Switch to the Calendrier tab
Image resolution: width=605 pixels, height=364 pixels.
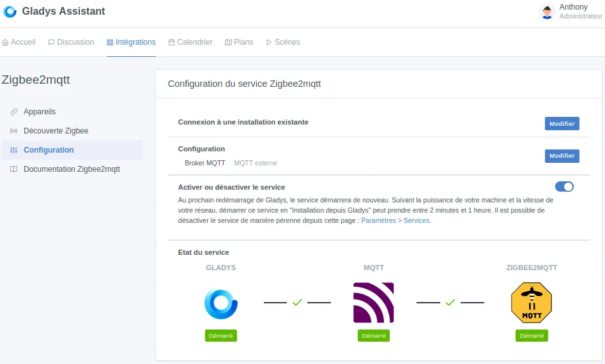point(190,42)
